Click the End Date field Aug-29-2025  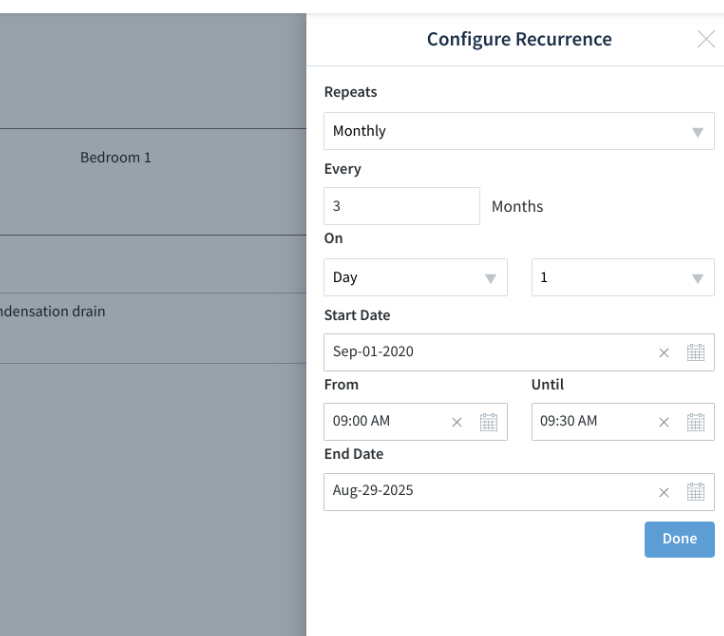tap(519, 492)
